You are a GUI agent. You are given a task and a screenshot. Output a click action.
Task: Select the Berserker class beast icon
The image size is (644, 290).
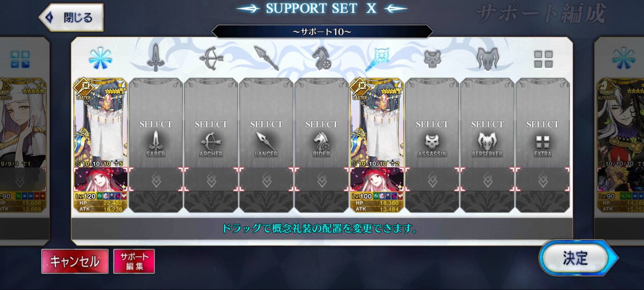(488, 59)
